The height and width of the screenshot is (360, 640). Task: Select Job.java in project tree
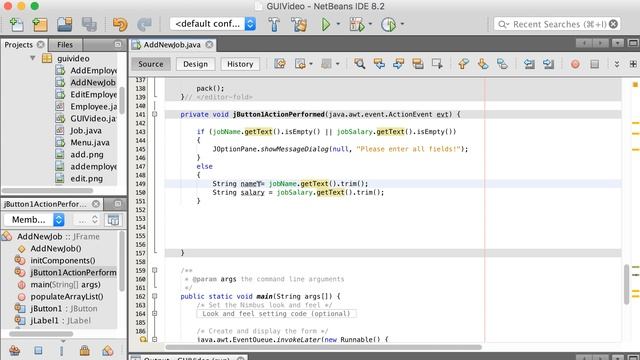[x=86, y=131]
